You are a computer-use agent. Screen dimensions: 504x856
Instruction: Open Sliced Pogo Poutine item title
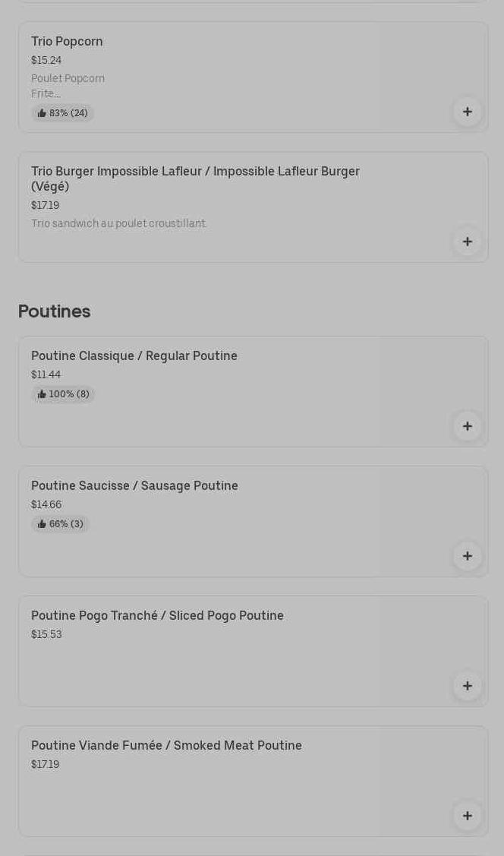coord(157,616)
